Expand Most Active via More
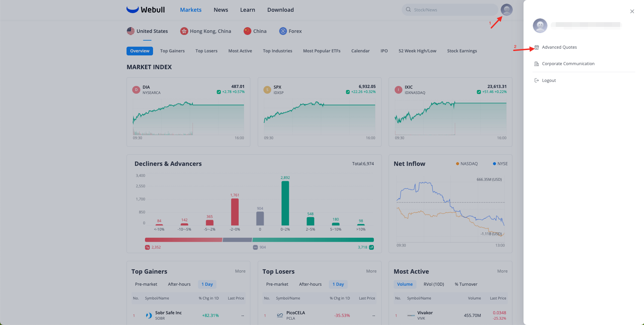644x325 pixels. (502, 271)
